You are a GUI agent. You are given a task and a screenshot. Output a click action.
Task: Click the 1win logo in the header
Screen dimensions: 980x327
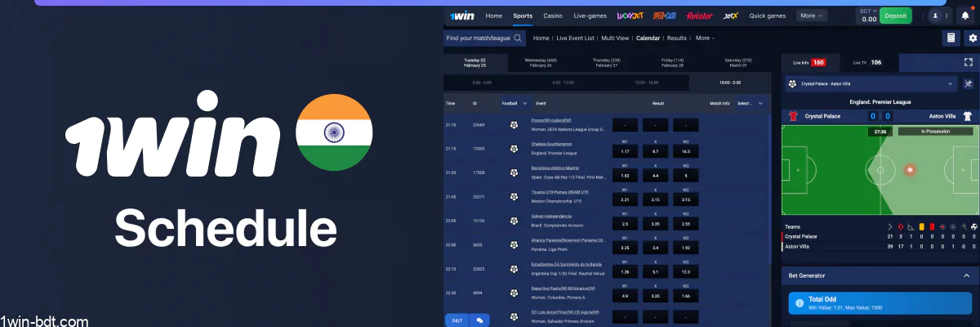(x=461, y=16)
